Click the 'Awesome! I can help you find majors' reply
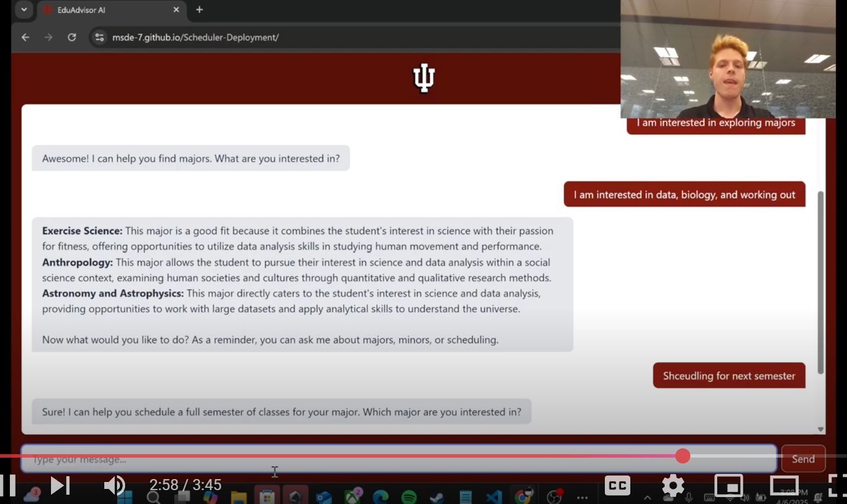Viewport: 847px width, 504px height. point(191,158)
